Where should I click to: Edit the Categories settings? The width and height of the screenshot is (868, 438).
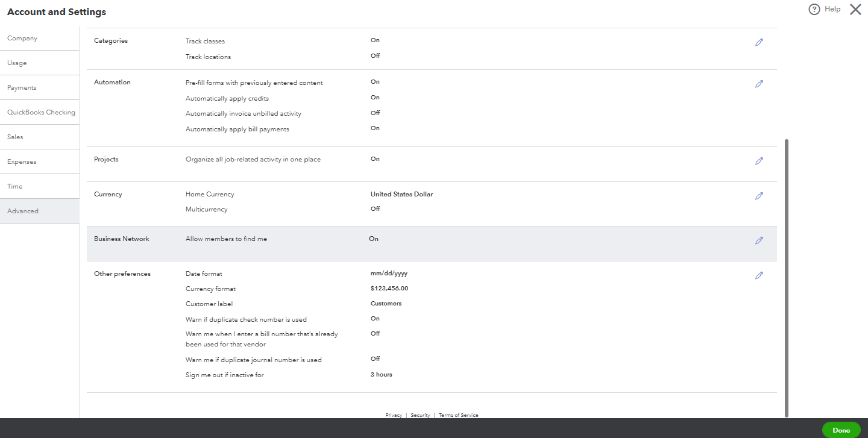coord(759,42)
